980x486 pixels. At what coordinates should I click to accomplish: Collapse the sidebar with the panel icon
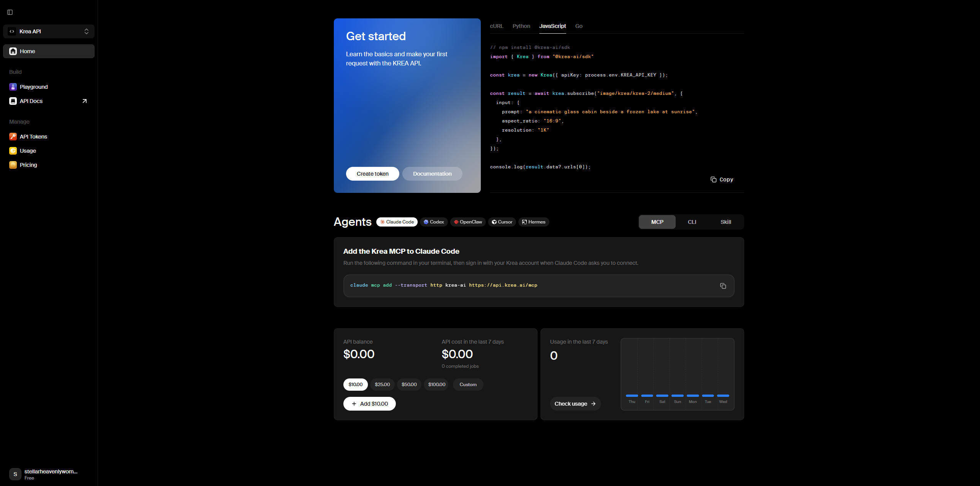(10, 12)
